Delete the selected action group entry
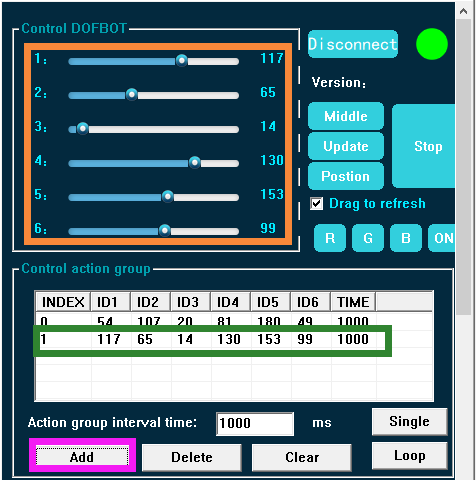The width and height of the screenshot is (476, 480). (192, 457)
